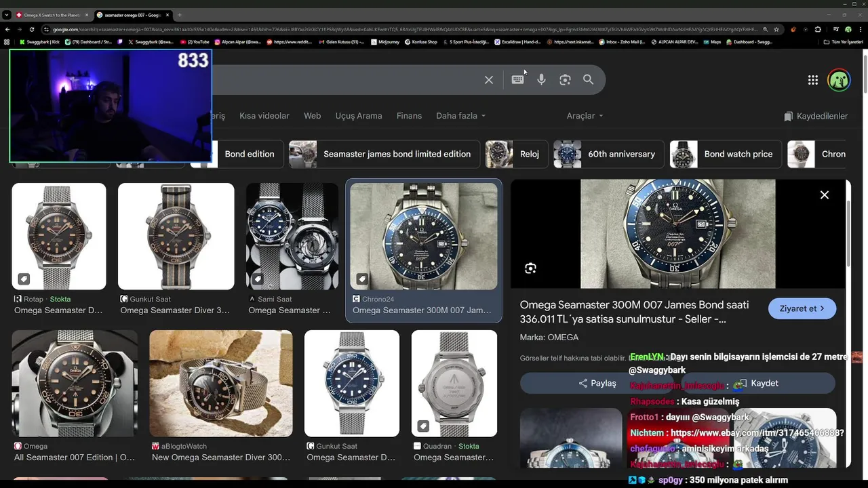Click the Paylaş share button
The width and height of the screenshot is (868, 488).
597,383
